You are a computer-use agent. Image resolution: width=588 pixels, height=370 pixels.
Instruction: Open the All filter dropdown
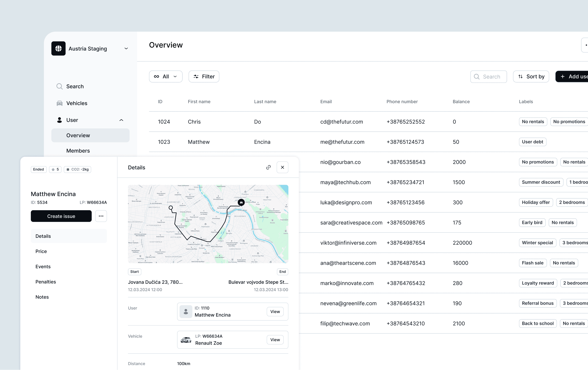(166, 77)
